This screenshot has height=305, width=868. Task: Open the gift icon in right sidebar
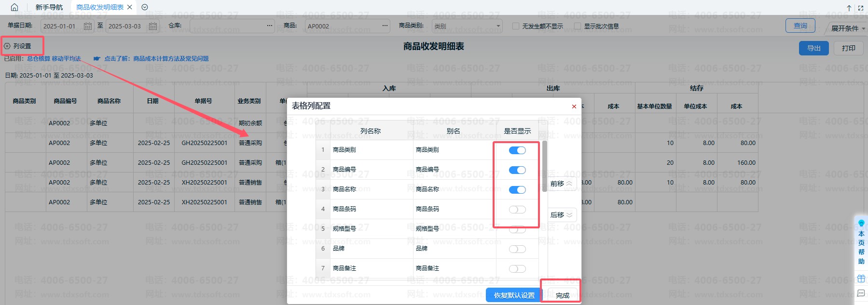[x=861, y=278]
